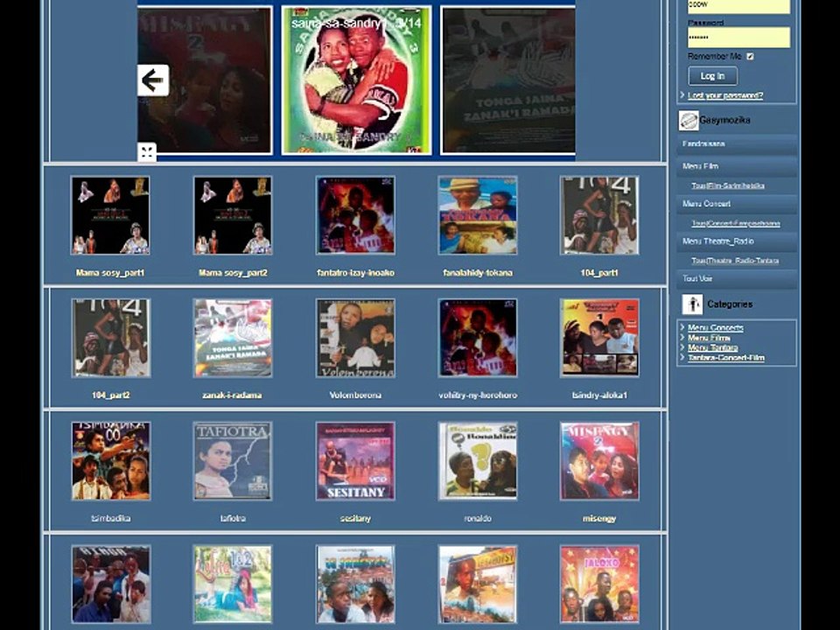Open the zanak-i-radama thumbnail
Viewport: 840px width, 630px height.
pos(233,338)
